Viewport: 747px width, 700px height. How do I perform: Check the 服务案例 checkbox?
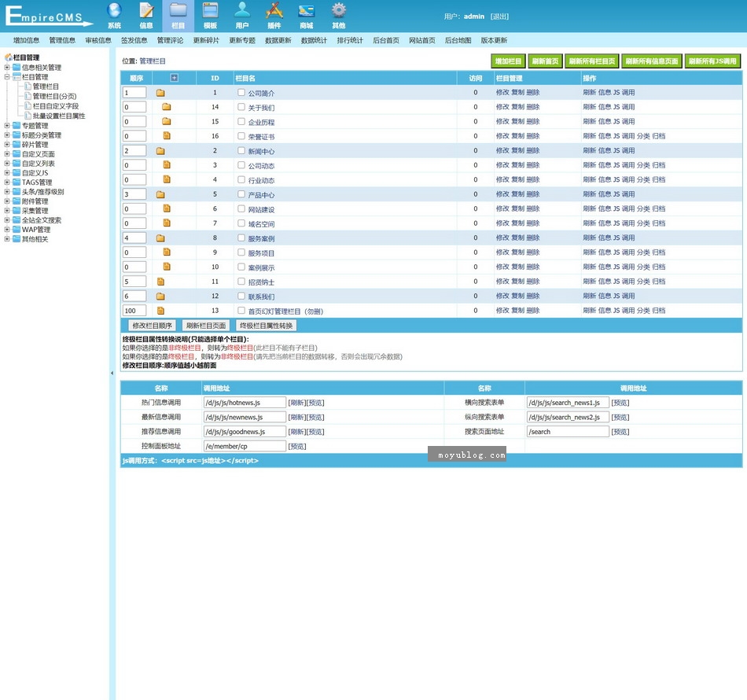point(241,238)
